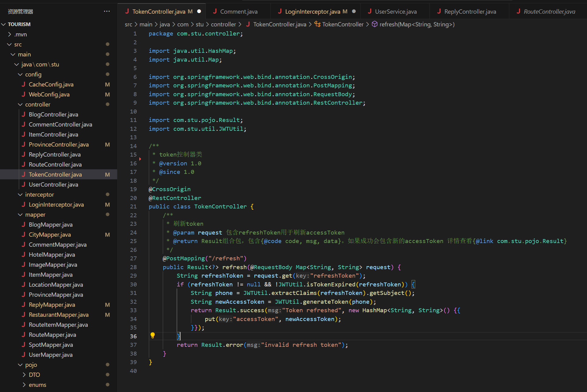The image size is (587, 392).
Task: Click the TokenController class symbol in breadcrumb
Action: click(342, 24)
